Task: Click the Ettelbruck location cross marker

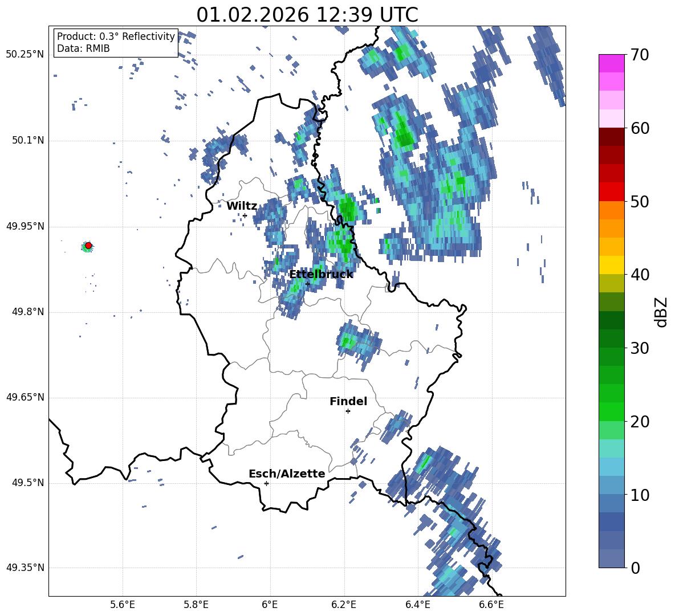Action: pyautogui.click(x=307, y=284)
